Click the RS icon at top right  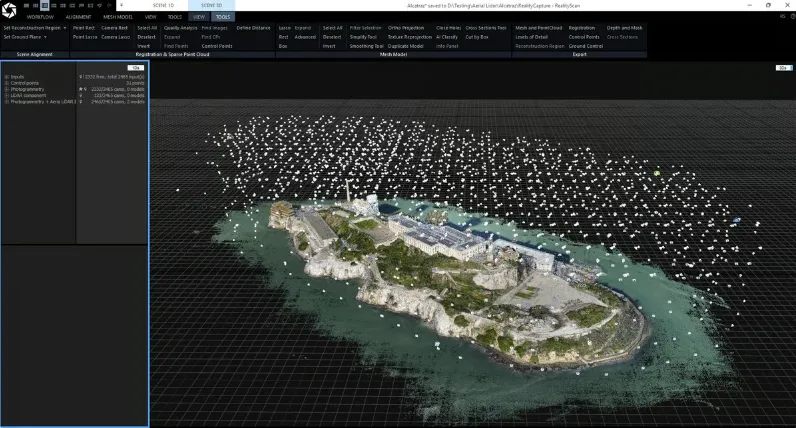782,17
